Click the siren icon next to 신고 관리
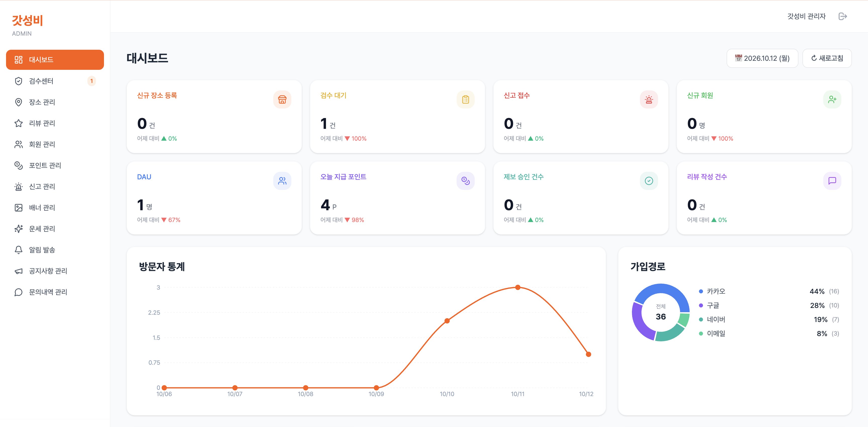Viewport: 868px width, 427px height. (19, 186)
